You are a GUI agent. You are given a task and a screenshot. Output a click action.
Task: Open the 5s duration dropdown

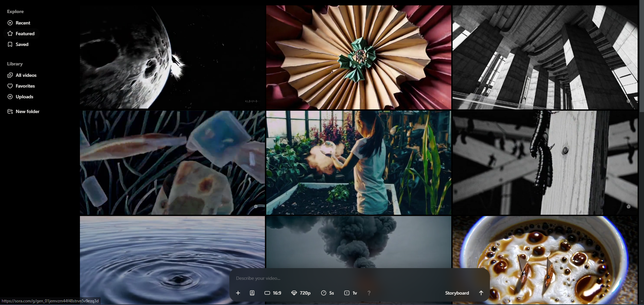pos(327,293)
